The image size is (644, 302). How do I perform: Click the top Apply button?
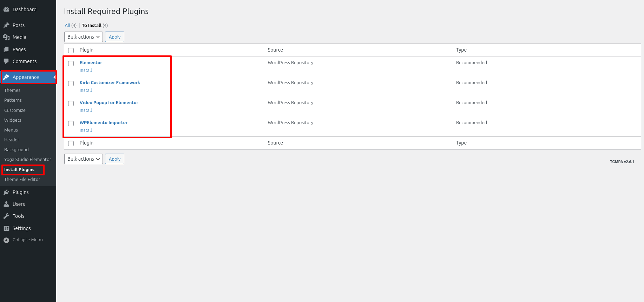tap(114, 37)
